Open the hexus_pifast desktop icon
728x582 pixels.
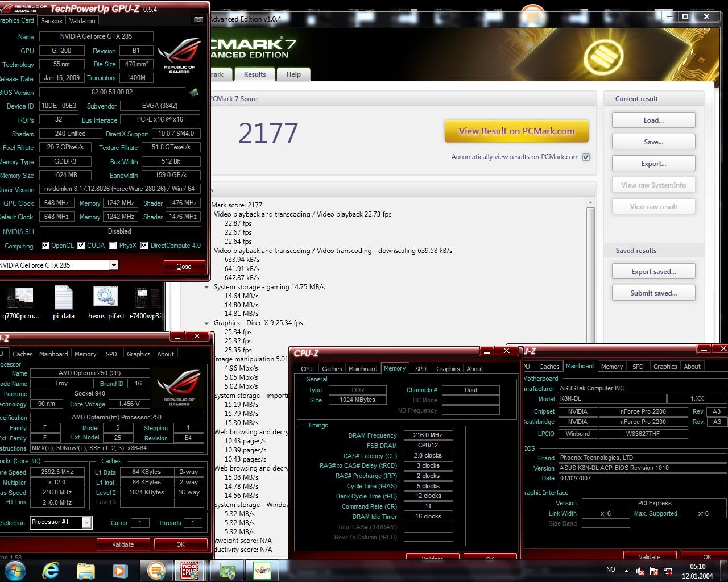tap(106, 304)
